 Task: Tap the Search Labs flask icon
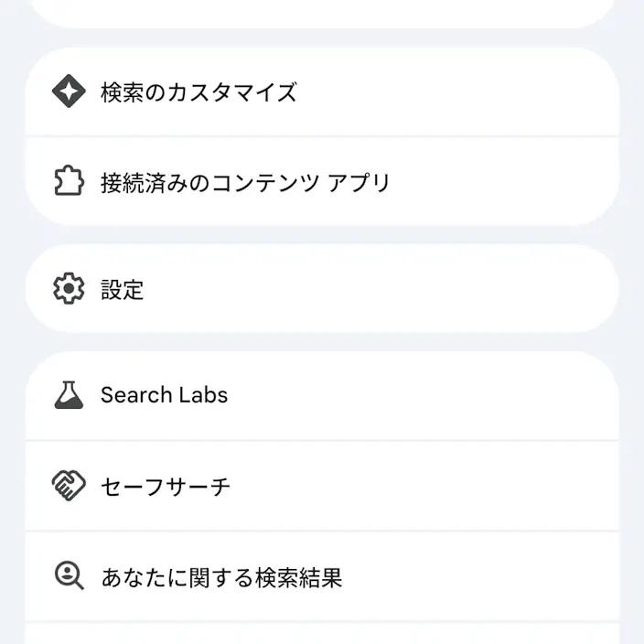tap(69, 395)
